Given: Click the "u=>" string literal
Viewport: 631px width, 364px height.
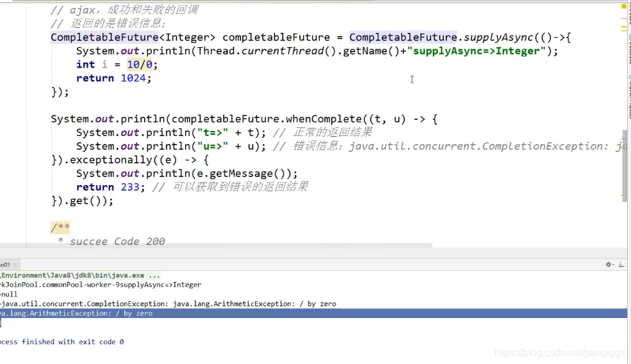Looking at the screenshot, I should coord(212,147).
